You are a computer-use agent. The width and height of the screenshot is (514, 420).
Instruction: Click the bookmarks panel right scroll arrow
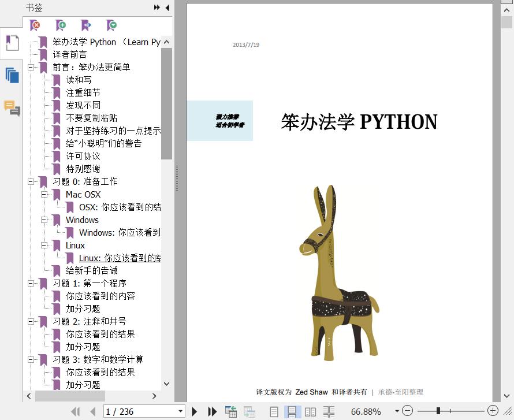[154, 396]
